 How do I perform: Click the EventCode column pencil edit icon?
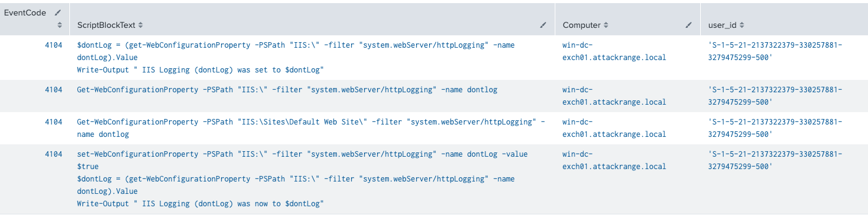(58, 12)
